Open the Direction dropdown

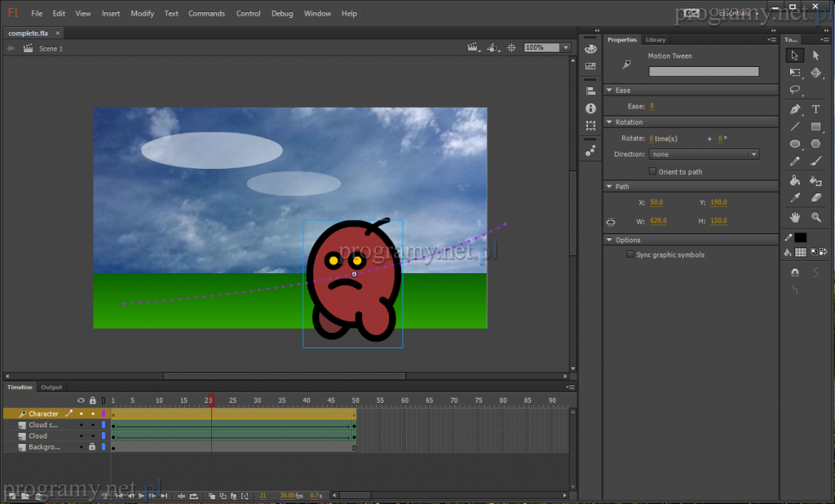pos(705,154)
